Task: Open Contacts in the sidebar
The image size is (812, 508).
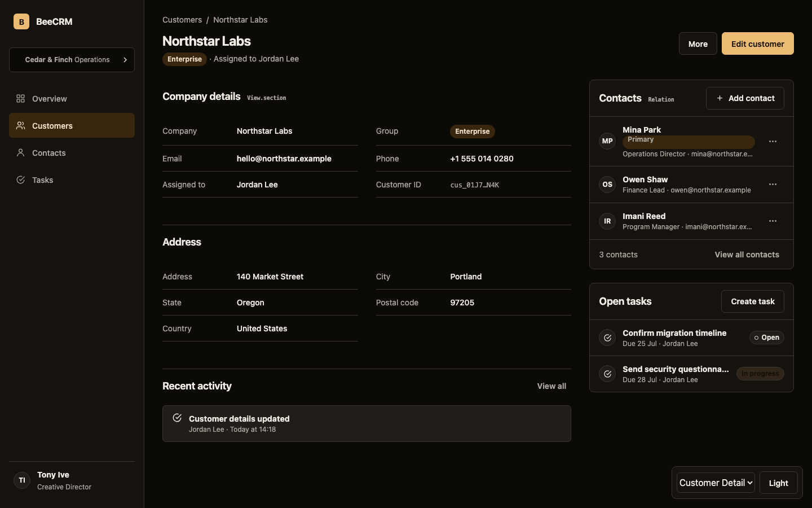Action: click(x=72, y=153)
